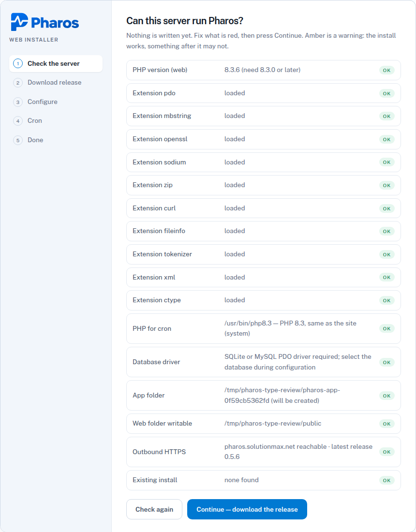Click OK badge for App folder
Image resolution: width=416 pixels, height=532 pixels.
(x=387, y=396)
